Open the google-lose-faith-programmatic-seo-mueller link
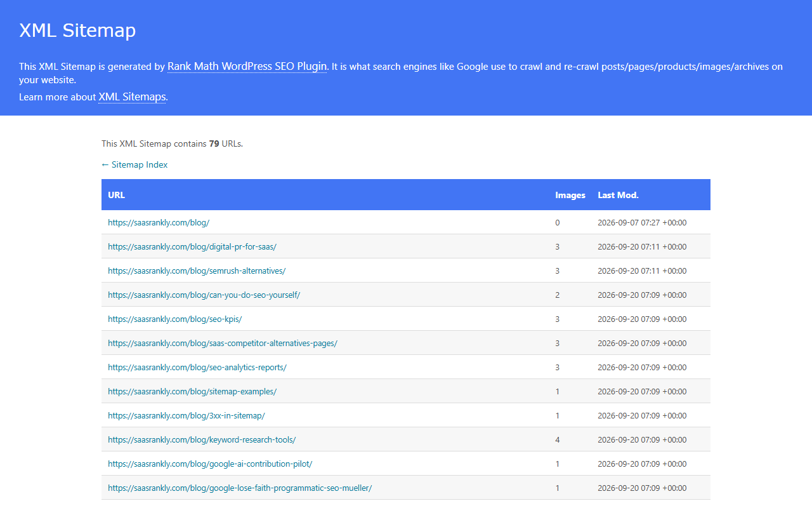The height and width of the screenshot is (508, 812). coord(240,488)
